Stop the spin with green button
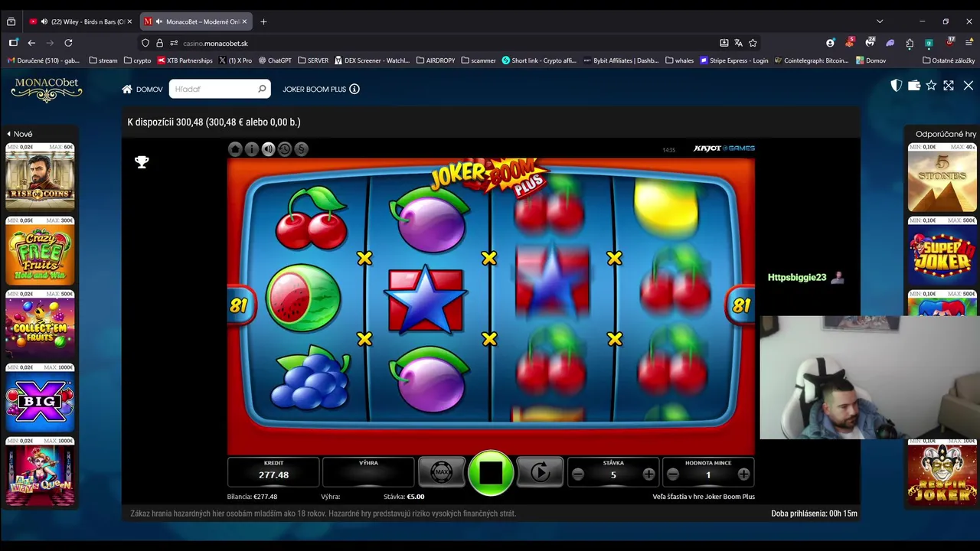Viewport: 980px width, 551px height. point(491,473)
